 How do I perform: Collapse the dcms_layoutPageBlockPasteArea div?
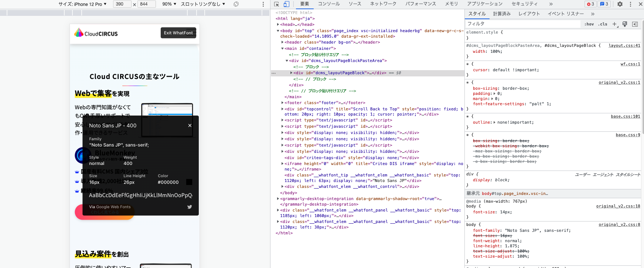tap(287, 61)
